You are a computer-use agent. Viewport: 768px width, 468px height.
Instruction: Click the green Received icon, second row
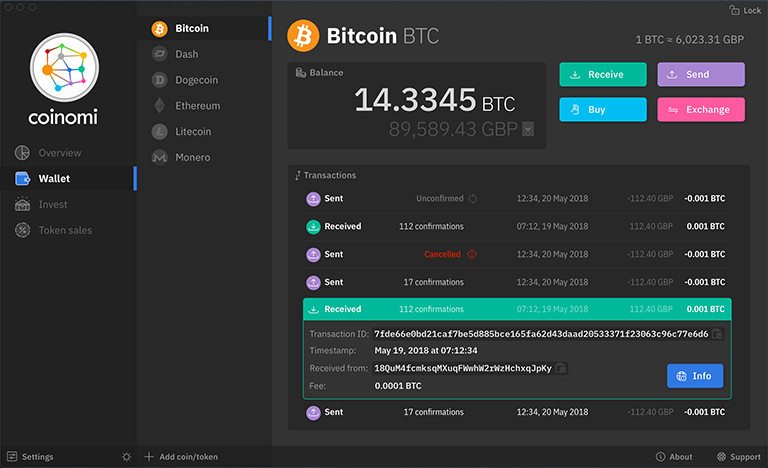point(313,226)
